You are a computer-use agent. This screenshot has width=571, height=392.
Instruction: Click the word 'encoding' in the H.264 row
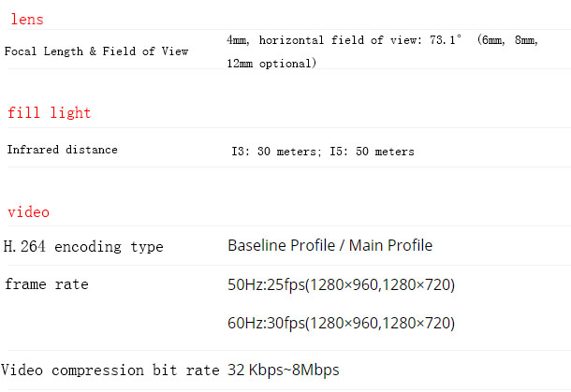point(88,247)
